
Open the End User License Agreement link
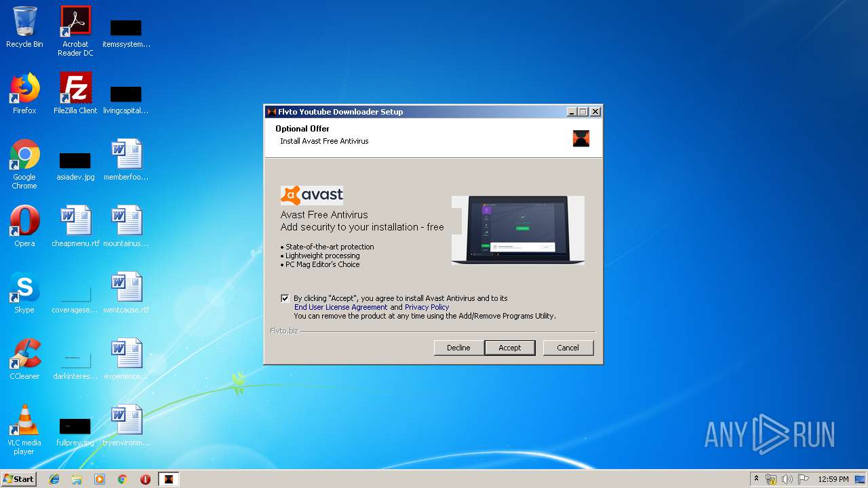(341, 307)
